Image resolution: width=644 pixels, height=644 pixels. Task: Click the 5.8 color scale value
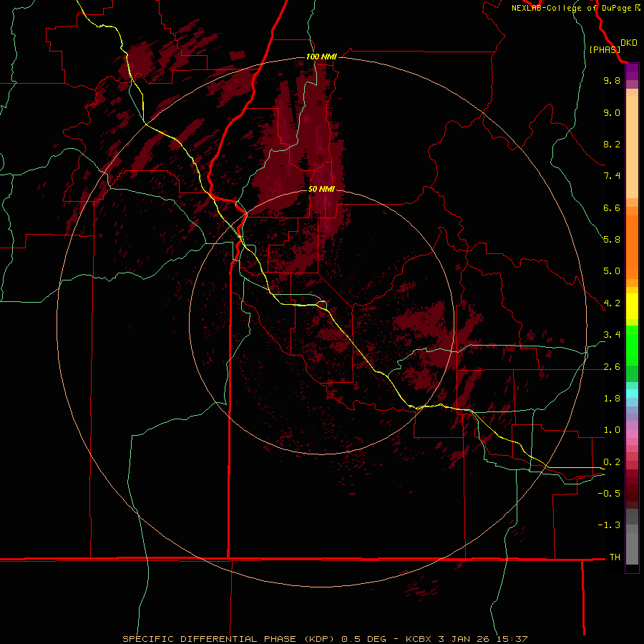point(612,240)
